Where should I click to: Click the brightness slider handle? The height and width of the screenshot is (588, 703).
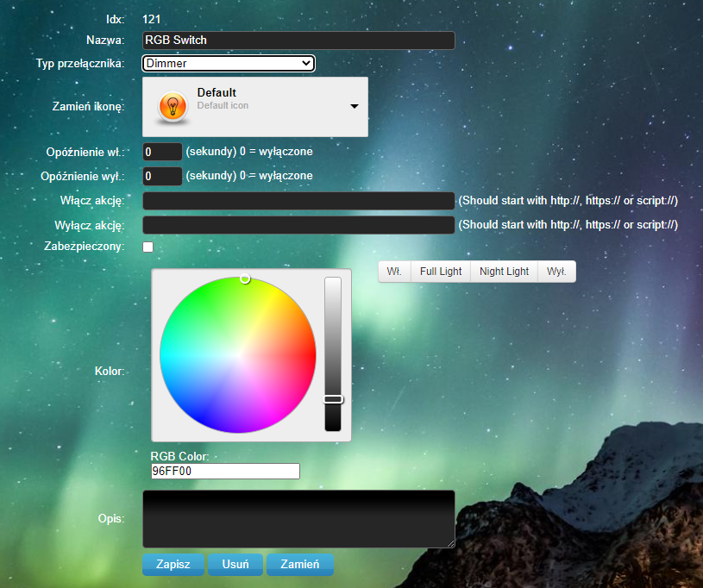(333, 399)
